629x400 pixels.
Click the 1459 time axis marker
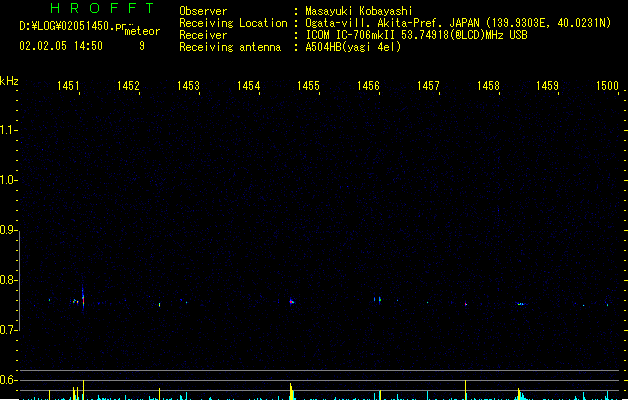tap(548, 85)
